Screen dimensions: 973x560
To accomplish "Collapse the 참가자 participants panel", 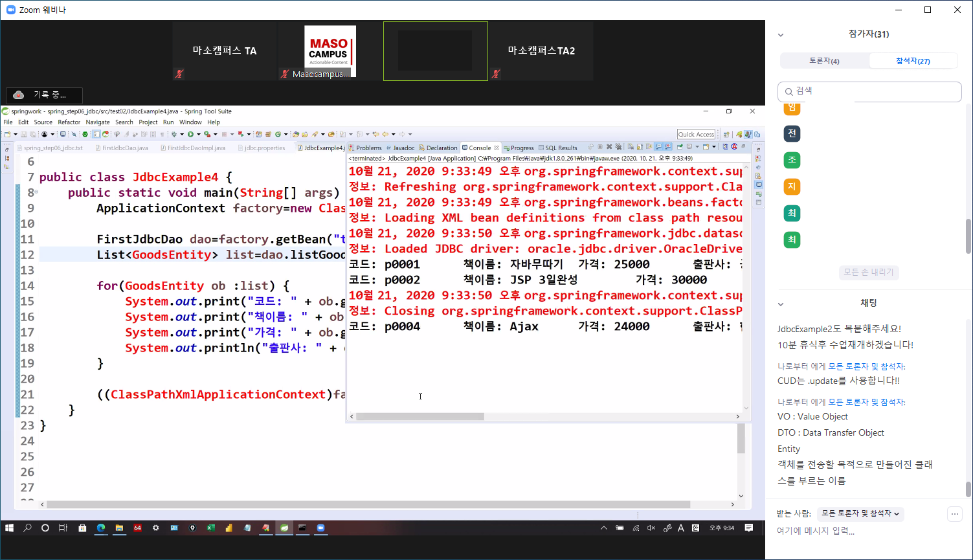I will (x=781, y=35).
